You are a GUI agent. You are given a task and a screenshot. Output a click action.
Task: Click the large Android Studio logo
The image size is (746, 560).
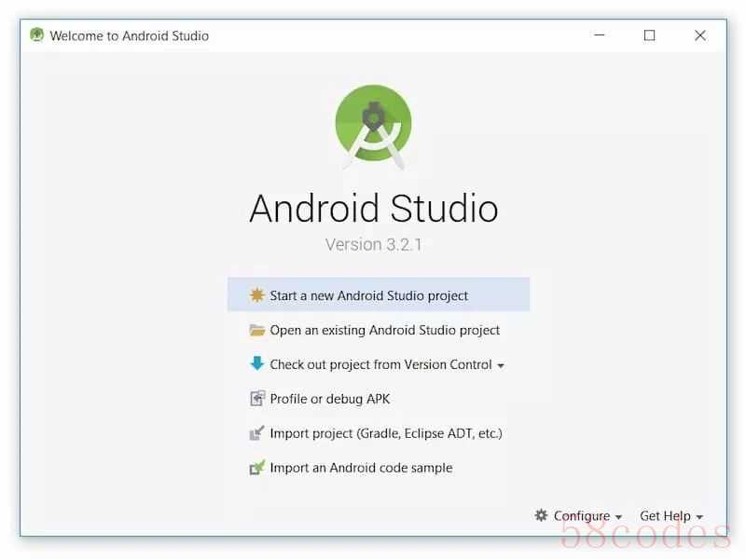[x=374, y=127]
